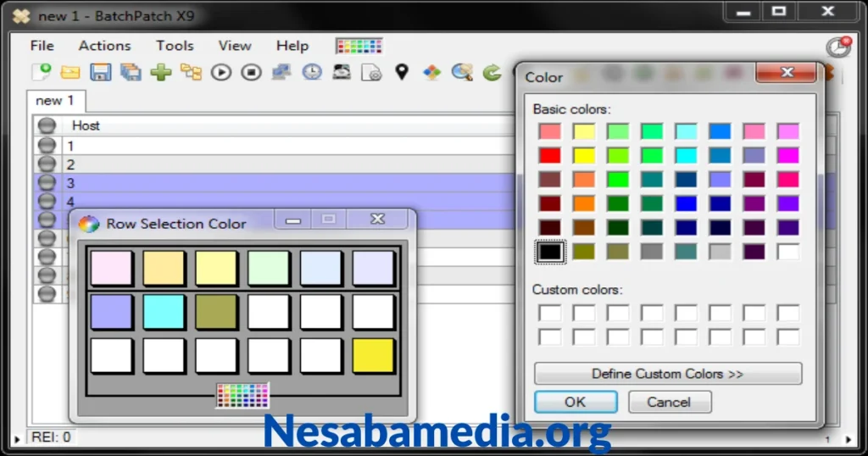
Task: Save grid with the floppy disk icon
Action: (101, 73)
